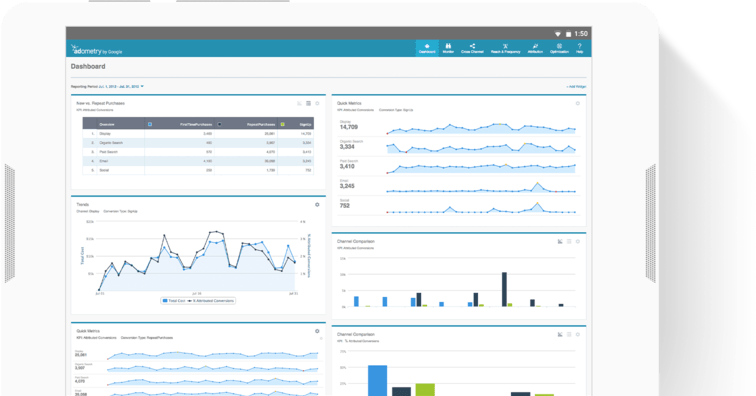Sort by the FirstTimePurchases column header
This screenshot has width=756, height=396.
[x=196, y=124]
